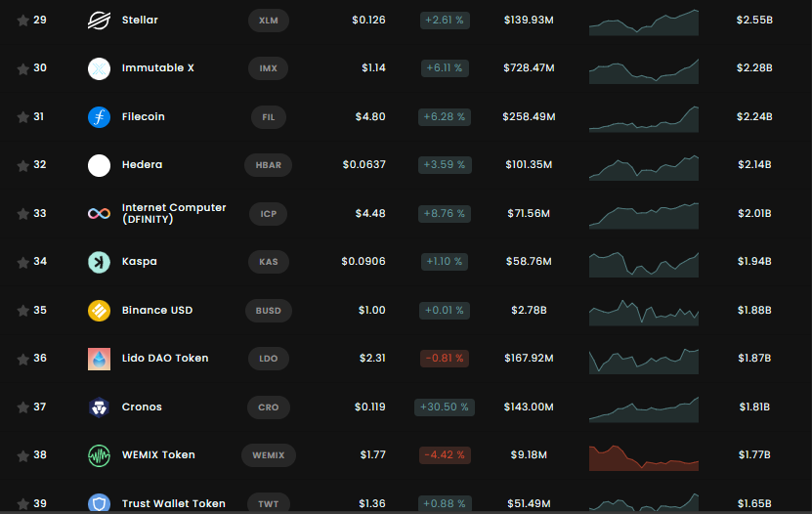This screenshot has height=514, width=812.
Task: Click the Stellar coin logo icon
Action: (x=99, y=21)
